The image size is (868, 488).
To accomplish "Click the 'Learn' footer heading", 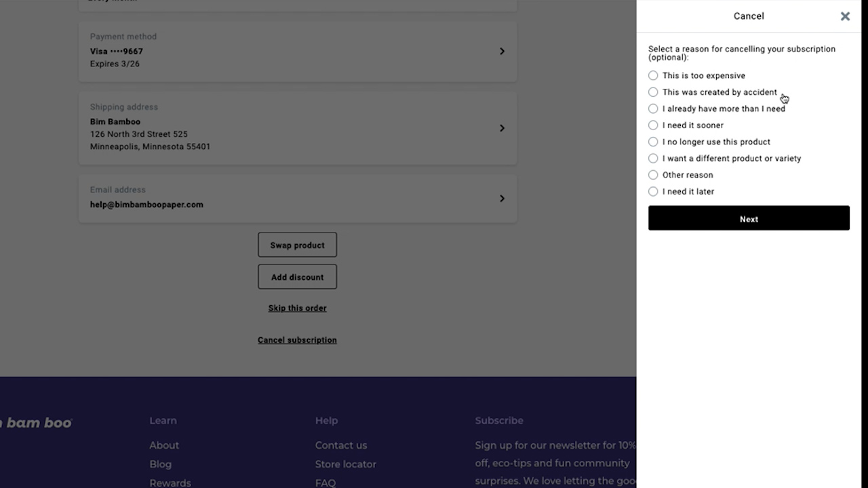I will pos(163,421).
